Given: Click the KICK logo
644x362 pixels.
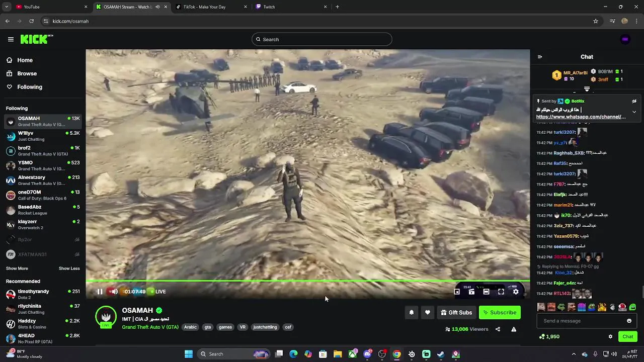Looking at the screenshot, I should click(36, 39).
